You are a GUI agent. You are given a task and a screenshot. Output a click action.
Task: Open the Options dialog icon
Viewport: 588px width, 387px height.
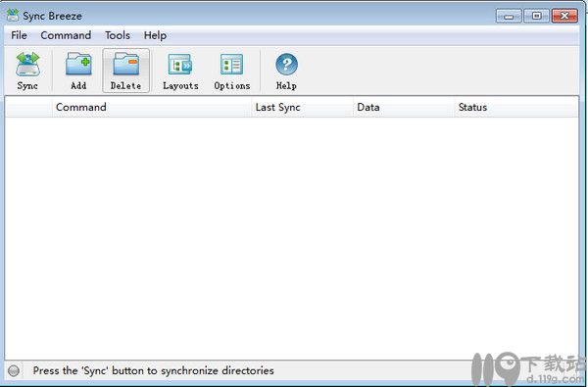(x=231, y=71)
